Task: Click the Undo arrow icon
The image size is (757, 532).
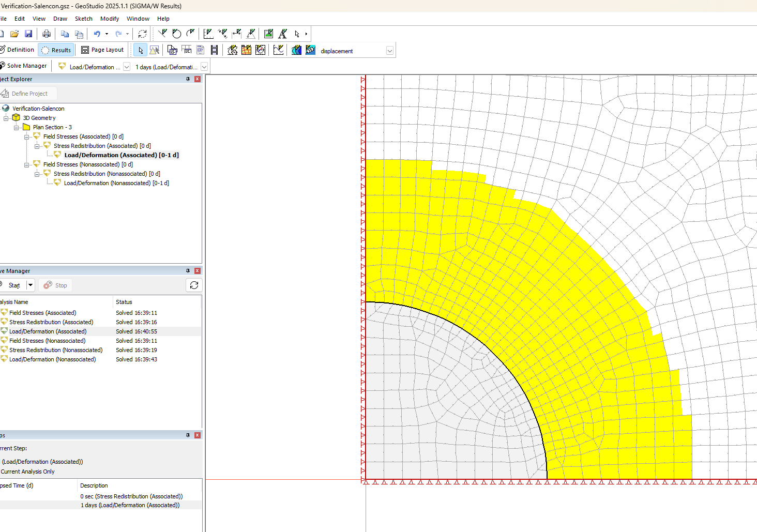Action: [97, 34]
